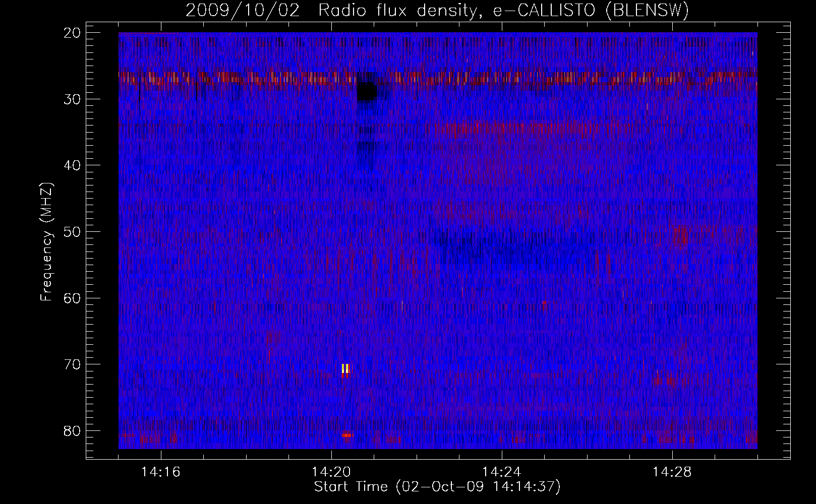Click the 70 MHz frequency tick label
Screen dimensions: 816x504
73,364
